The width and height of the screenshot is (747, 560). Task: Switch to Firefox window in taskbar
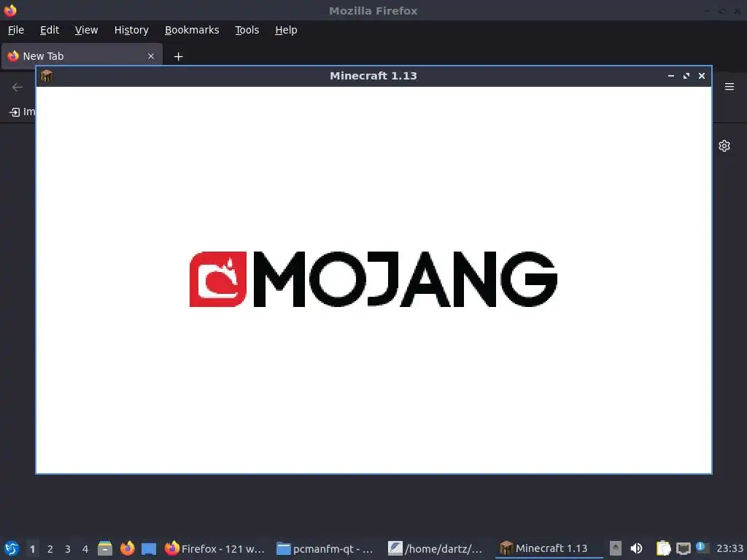[214, 548]
